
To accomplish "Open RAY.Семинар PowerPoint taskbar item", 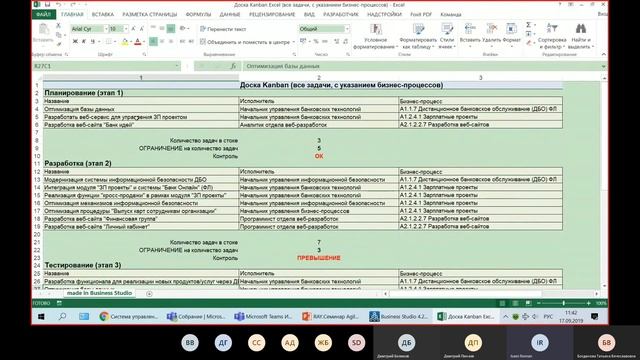I will (330, 316).
